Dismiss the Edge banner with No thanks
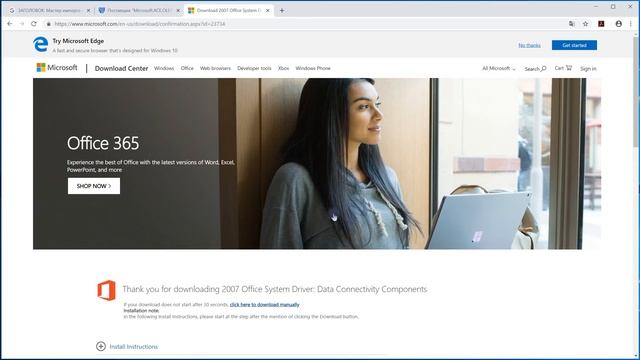Screen dimensions: 640x360 pos(529,45)
